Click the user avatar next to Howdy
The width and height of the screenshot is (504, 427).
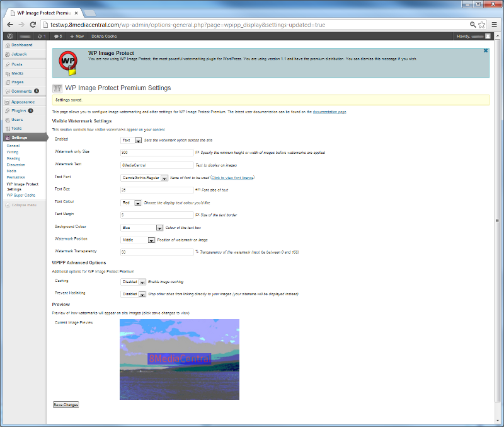488,37
